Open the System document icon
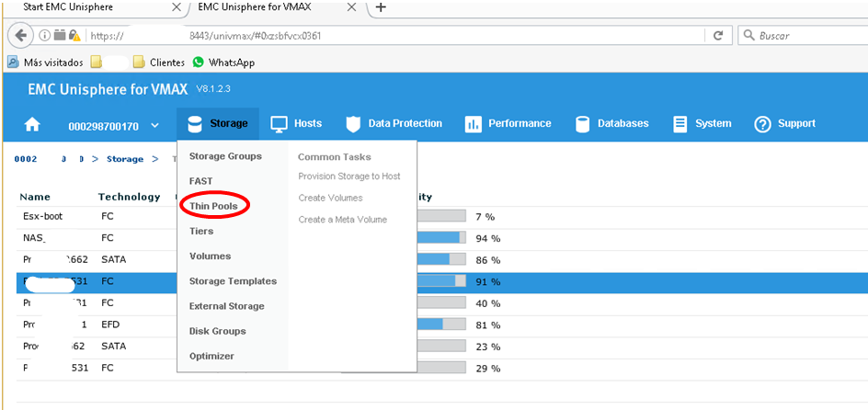 tap(680, 124)
